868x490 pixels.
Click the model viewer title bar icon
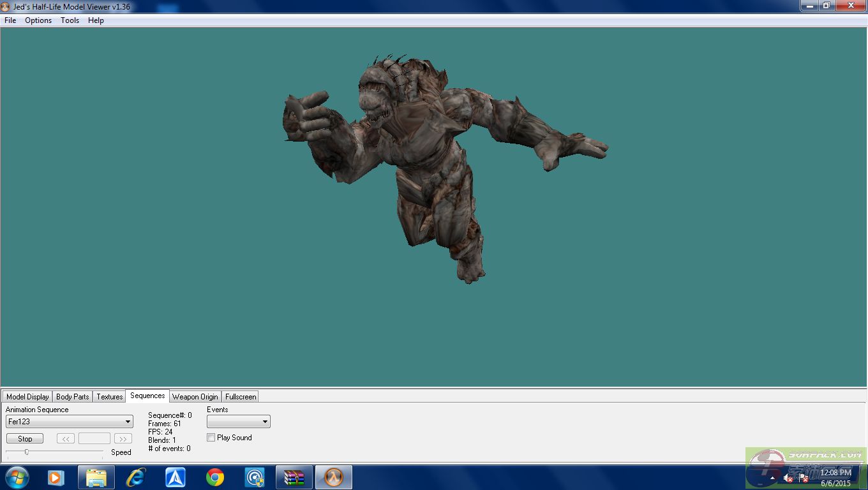coord(6,6)
